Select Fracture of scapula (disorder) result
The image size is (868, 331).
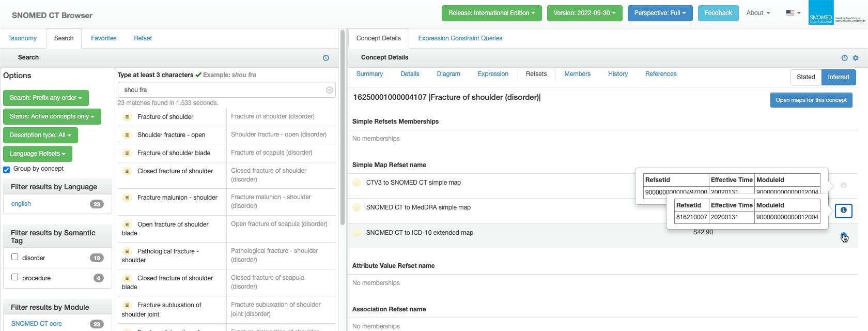click(272, 153)
